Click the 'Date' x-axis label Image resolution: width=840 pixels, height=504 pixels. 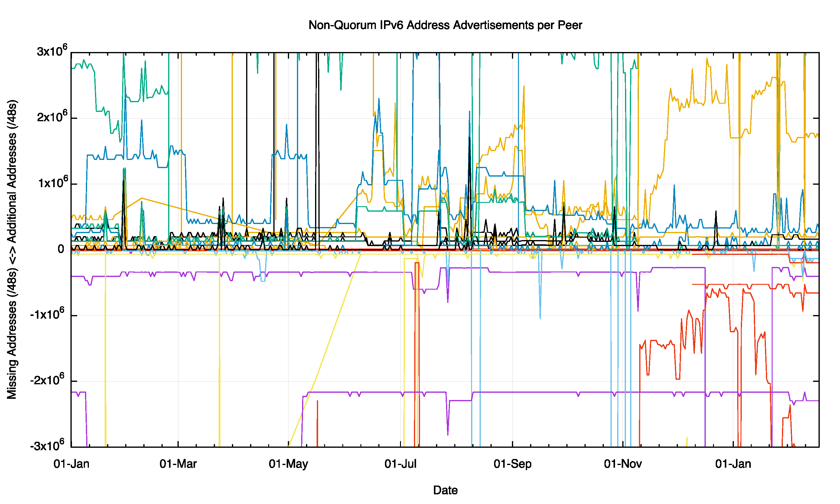(x=445, y=490)
